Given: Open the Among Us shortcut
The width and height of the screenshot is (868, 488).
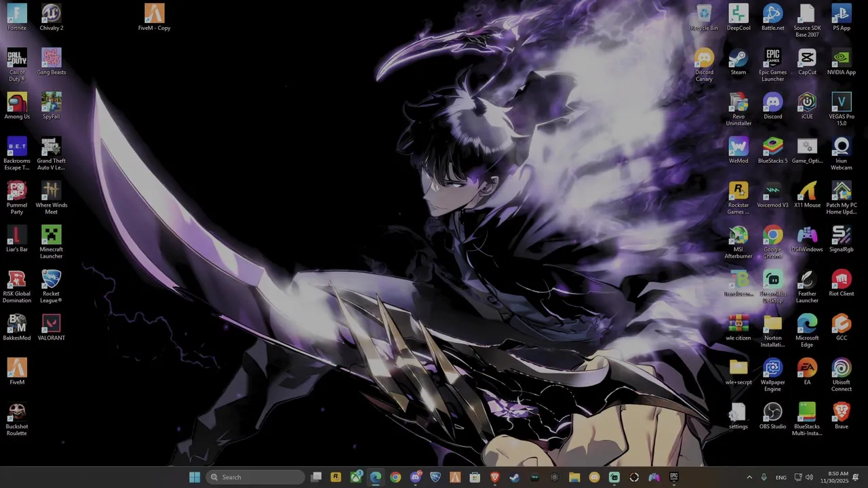Looking at the screenshot, I should click(x=17, y=106).
